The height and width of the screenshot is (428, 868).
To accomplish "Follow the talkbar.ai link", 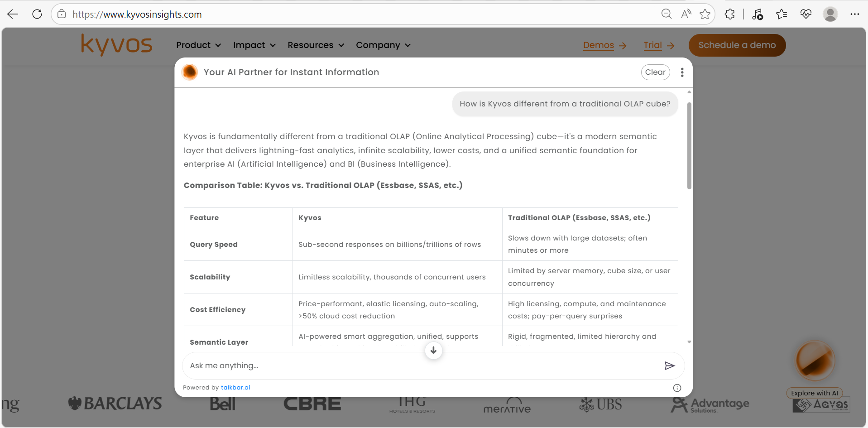I will 235,388.
